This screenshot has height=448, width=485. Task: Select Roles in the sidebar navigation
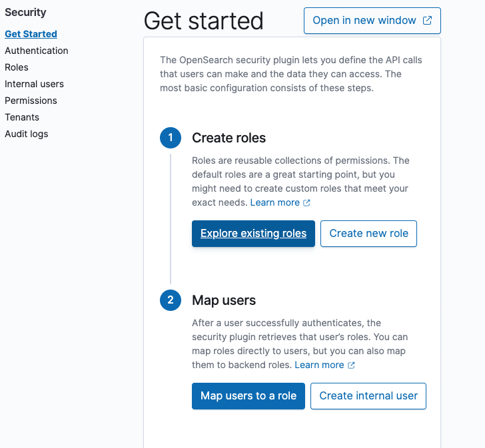click(x=17, y=67)
